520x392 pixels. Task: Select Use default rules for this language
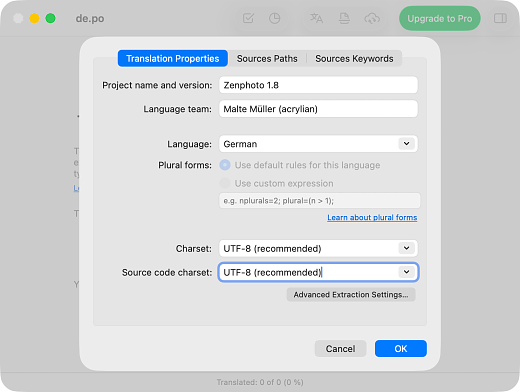pos(225,165)
